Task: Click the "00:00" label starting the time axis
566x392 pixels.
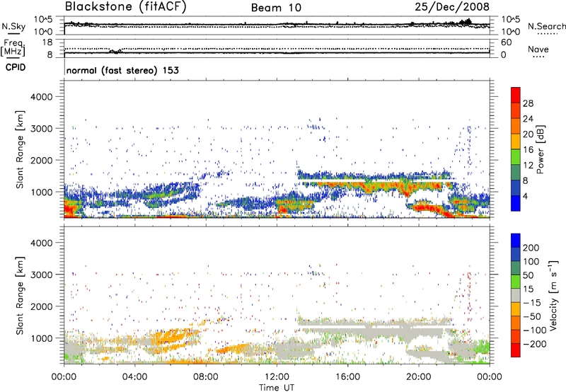Action: [x=64, y=377]
